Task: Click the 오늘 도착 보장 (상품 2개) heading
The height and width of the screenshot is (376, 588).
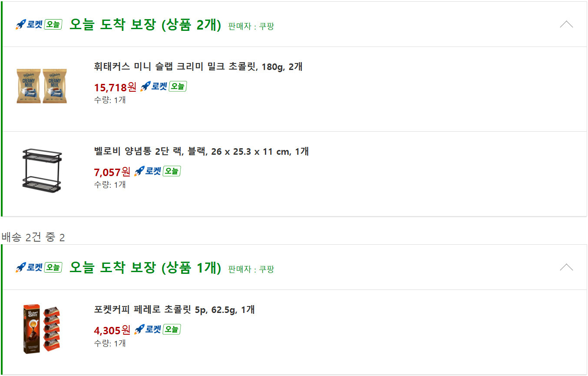Action: [145, 25]
